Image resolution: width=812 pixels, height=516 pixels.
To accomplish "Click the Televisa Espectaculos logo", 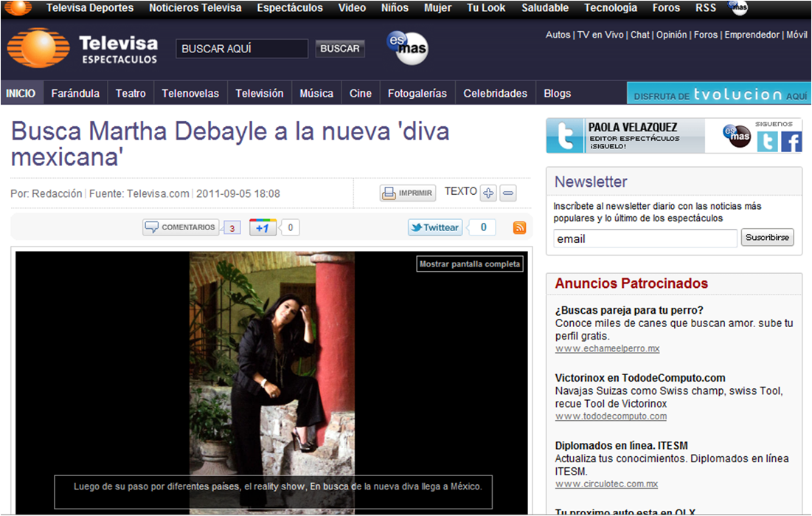I will click(x=83, y=49).
